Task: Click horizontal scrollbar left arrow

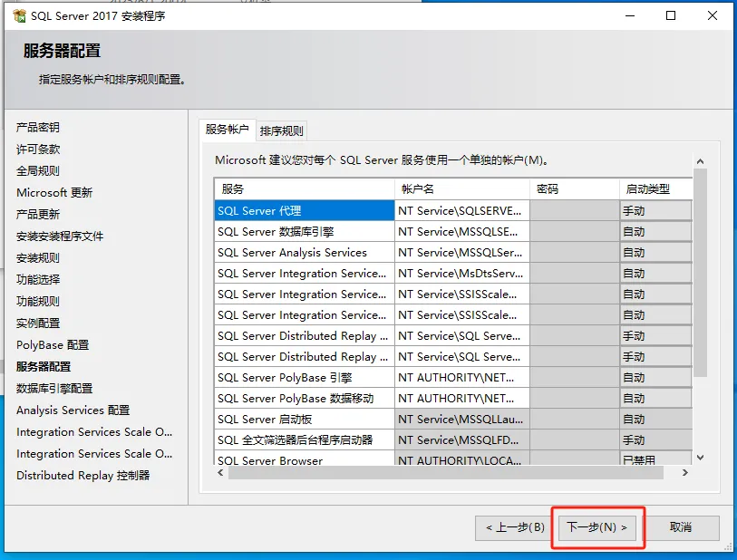Action: click(x=220, y=473)
